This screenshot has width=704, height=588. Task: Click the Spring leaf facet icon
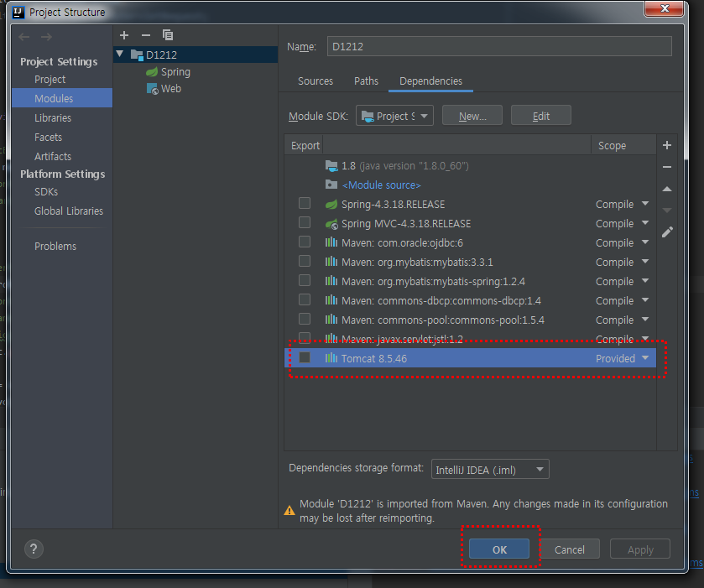point(152,72)
